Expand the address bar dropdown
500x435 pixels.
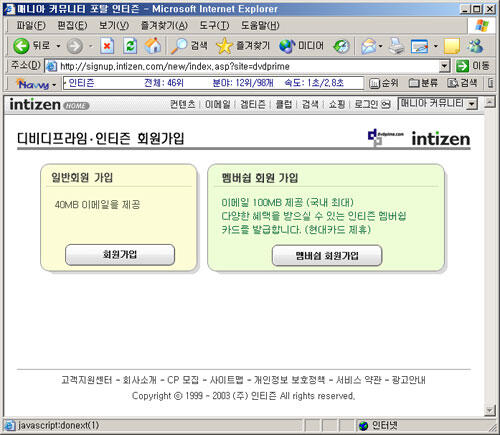pos(444,66)
